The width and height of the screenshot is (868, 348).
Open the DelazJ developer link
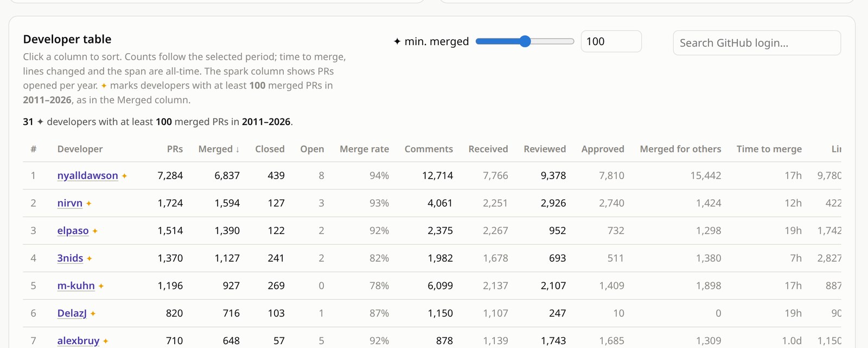pos(72,313)
